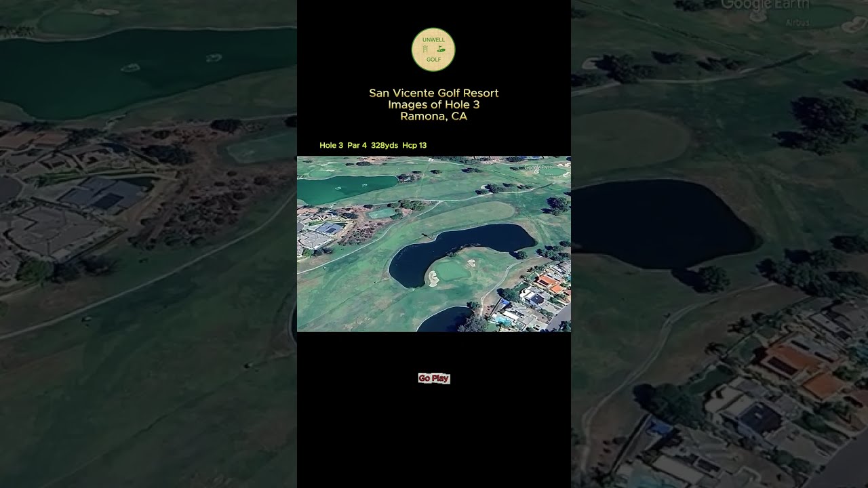Click the Unwell Golf circular logo
Image resolution: width=868 pixels, height=488 pixels.
433,49
